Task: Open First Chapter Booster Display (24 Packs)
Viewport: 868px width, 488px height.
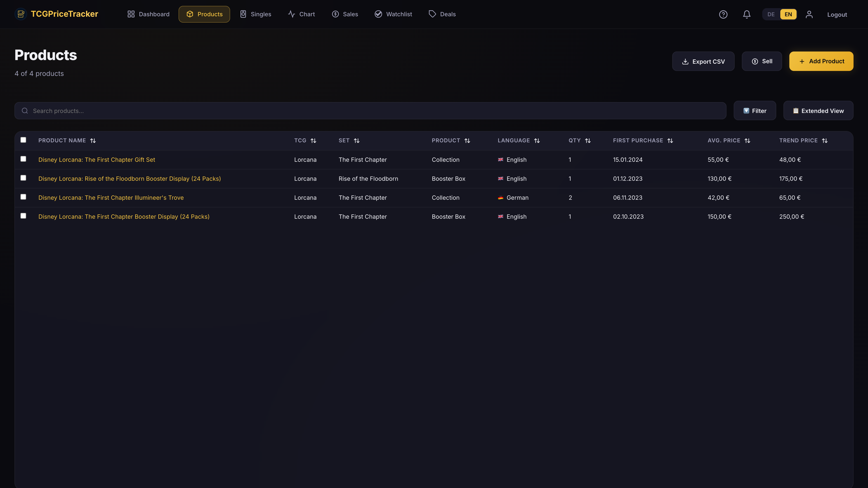Action: pos(124,217)
